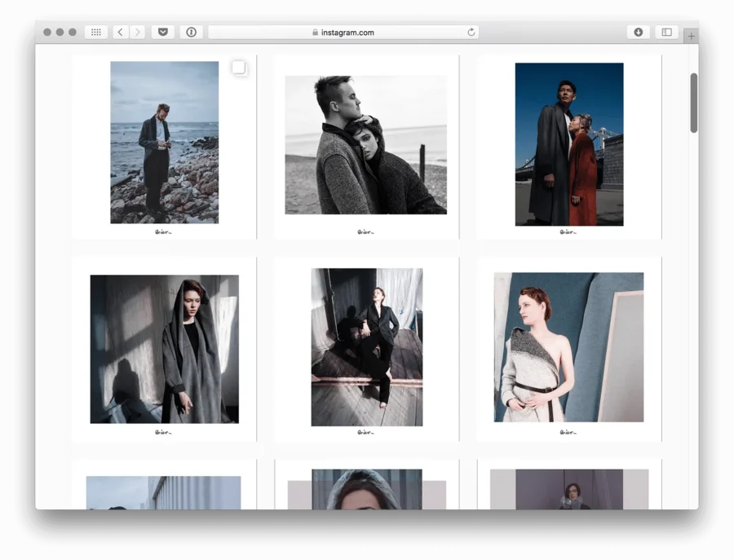Reload the Instagram page
The image size is (734, 560).
tap(471, 33)
